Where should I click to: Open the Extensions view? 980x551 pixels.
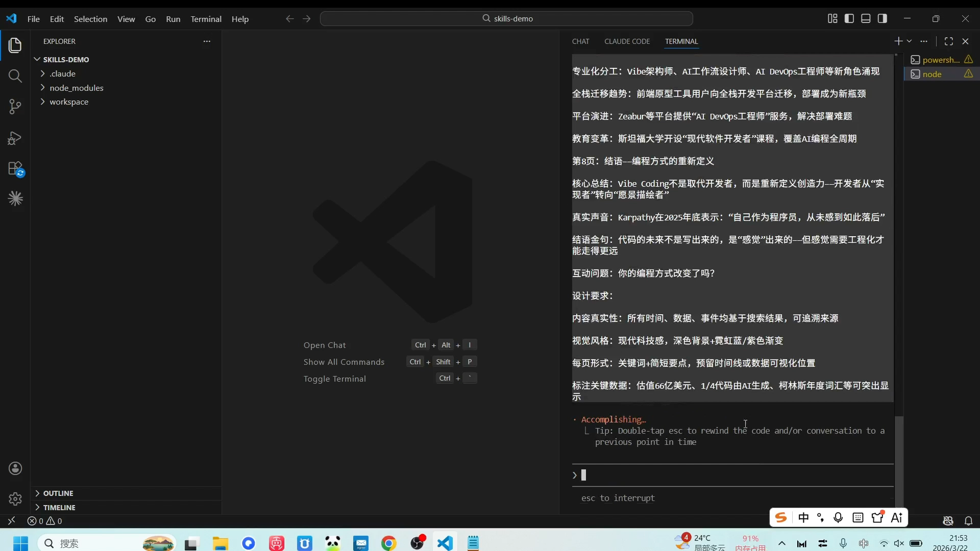pyautogui.click(x=15, y=168)
